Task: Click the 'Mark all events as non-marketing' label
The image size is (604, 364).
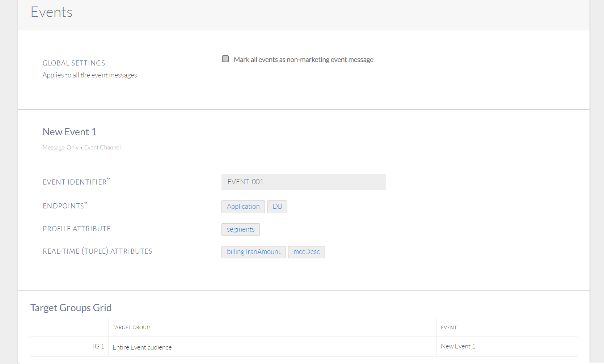Action: click(x=303, y=60)
